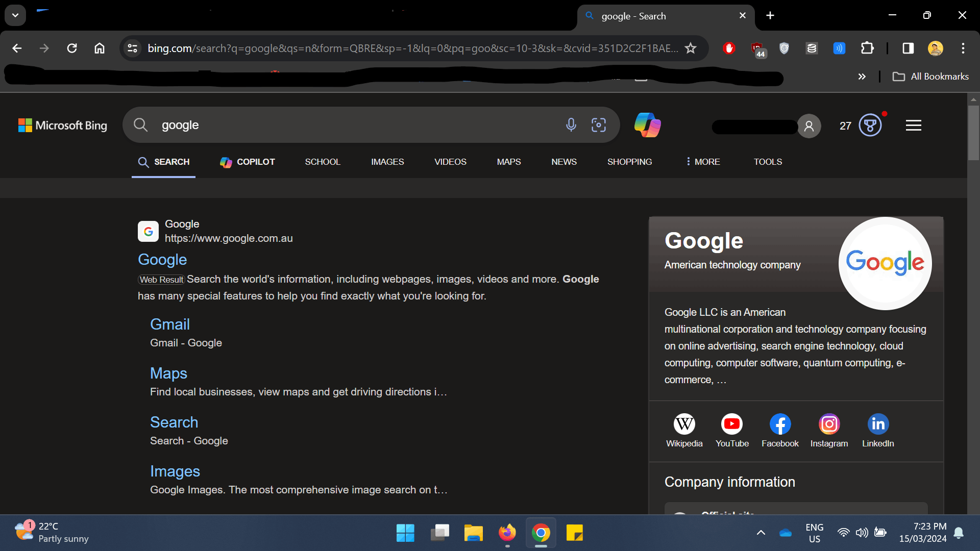This screenshot has height=551, width=980.
Task: Click the microphone voice search icon
Action: tap(571, 125)
